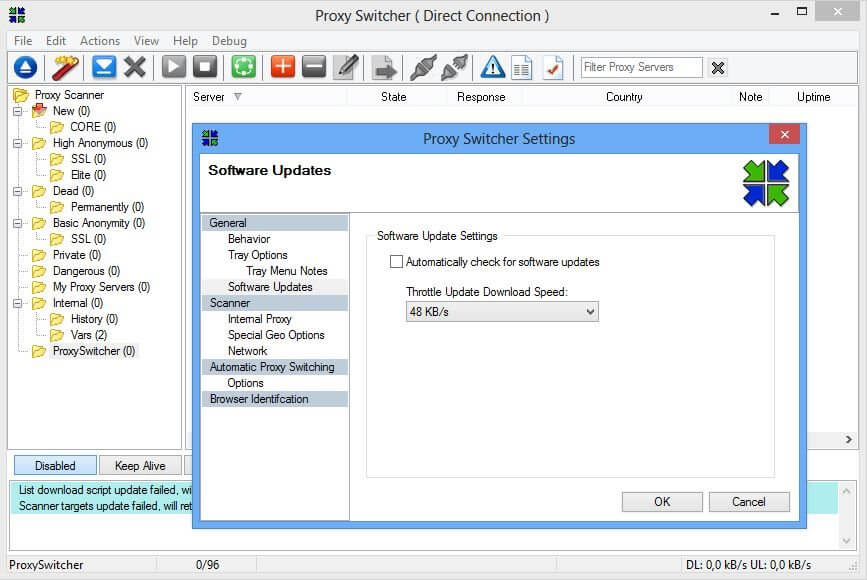The image size is (867, 580).
Task: Clear the proxy server filter X icon
Action: click(718, 68)
